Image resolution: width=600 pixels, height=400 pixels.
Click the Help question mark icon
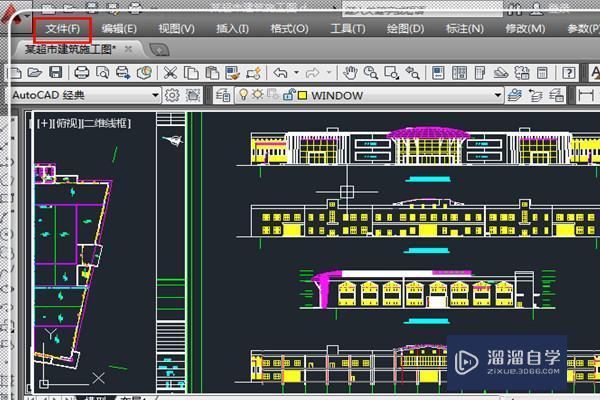[x=568, y=72]
